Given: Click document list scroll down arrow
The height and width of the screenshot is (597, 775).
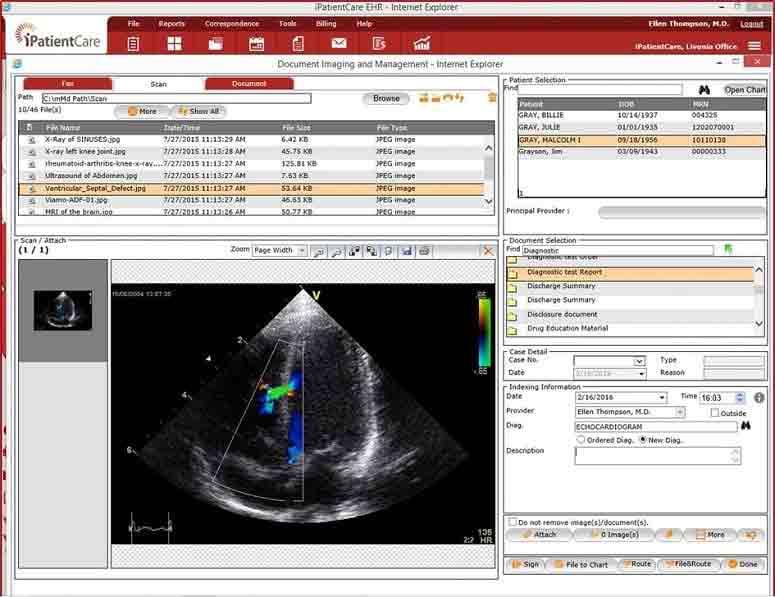Looking at the screenshot, I should click(759, 324).
